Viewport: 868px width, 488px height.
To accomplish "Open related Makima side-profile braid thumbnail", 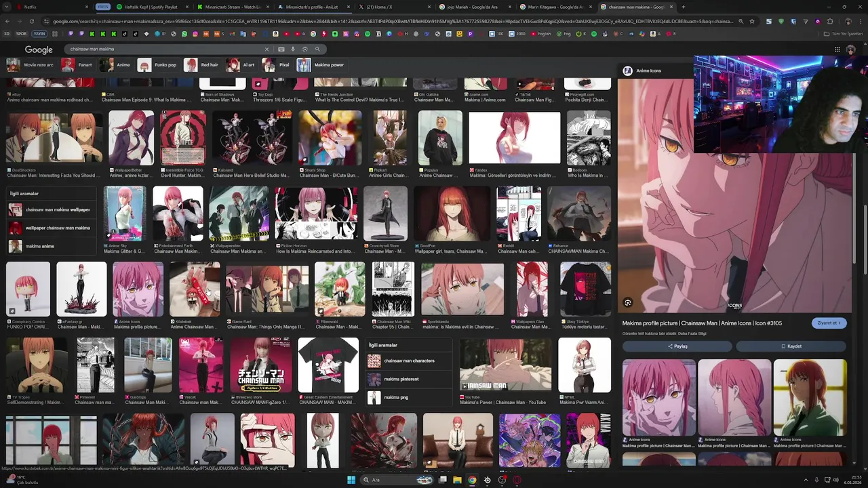I will (734, 397).
